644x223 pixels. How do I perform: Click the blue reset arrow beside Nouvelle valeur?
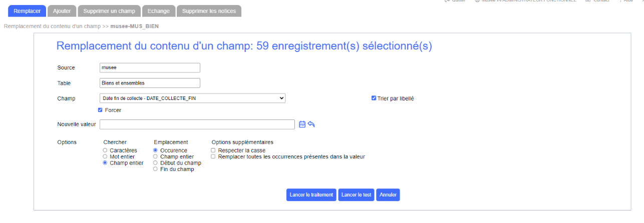tap(311, 124)
